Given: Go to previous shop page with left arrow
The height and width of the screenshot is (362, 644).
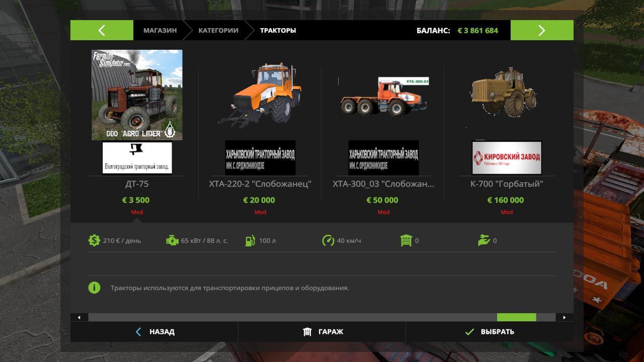Looking at the screenshot, I should 102,30.
